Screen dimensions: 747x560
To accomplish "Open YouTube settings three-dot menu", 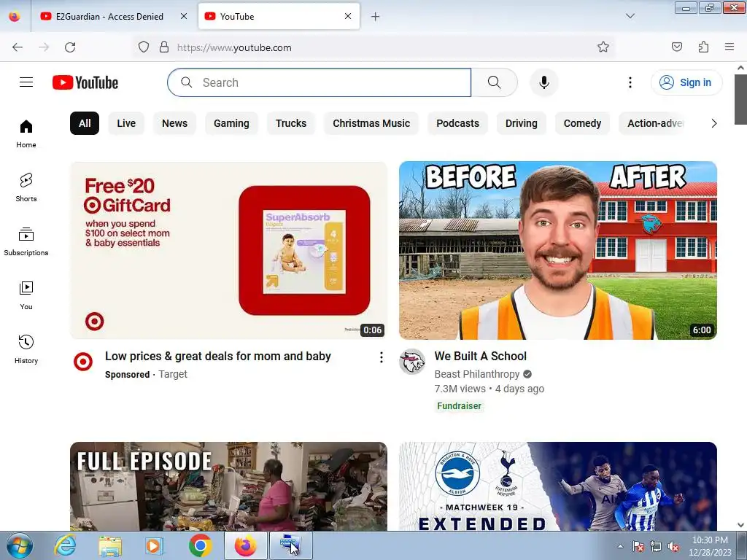I will tap(630, 82).
